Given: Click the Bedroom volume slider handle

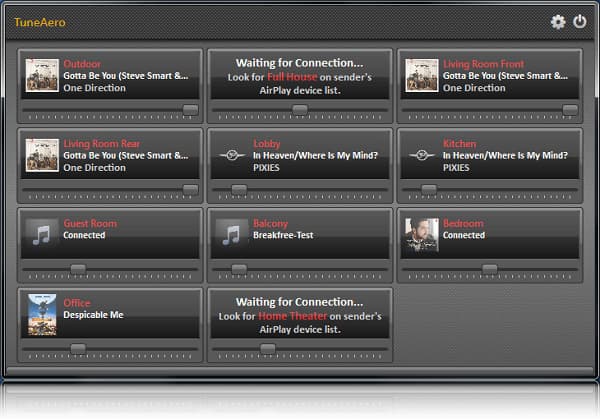Looking at the screenshot, I should coord(489,269).
